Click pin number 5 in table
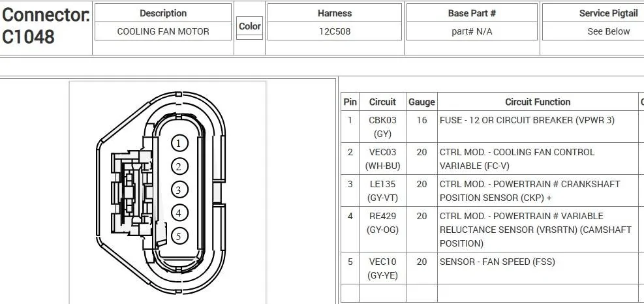Screen dimensions: 644x304 (x=350, y=262)
